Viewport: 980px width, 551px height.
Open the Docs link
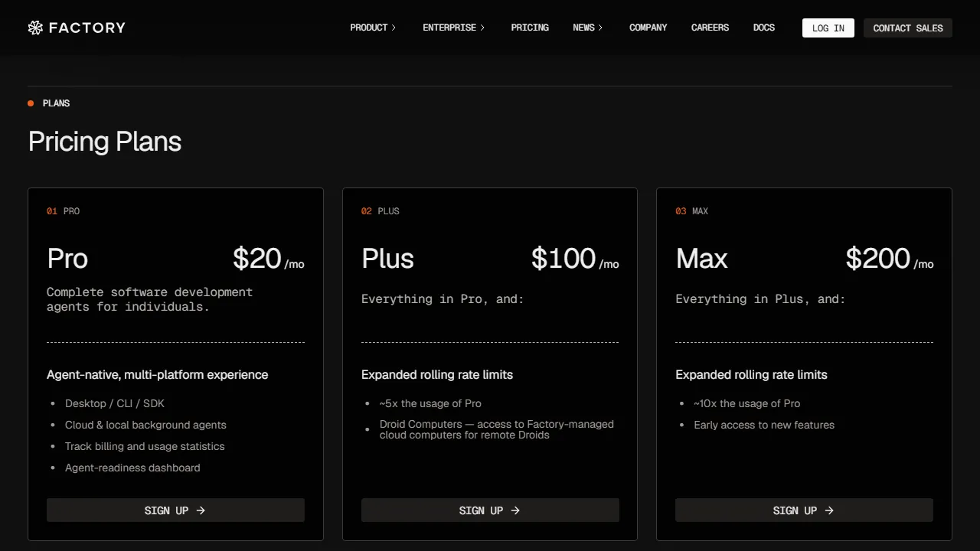pyautogui.click(x=764, y=28)
